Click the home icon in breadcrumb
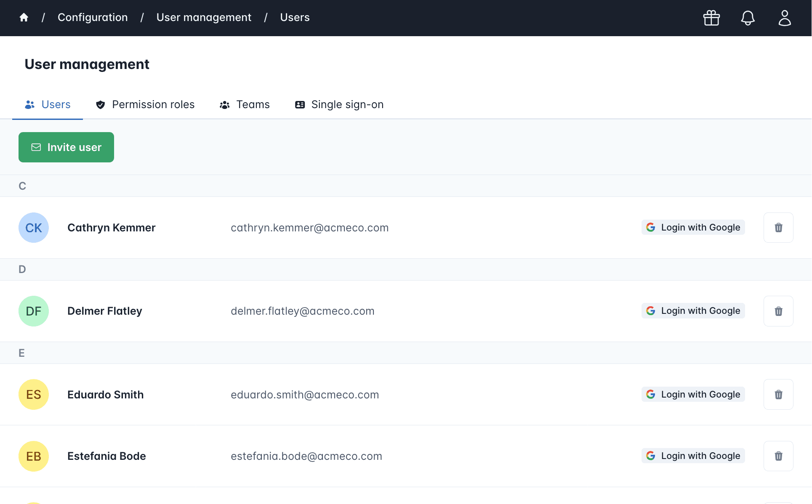Image resolution: width=812 pixels, height=504 pixels. [24, 17]
